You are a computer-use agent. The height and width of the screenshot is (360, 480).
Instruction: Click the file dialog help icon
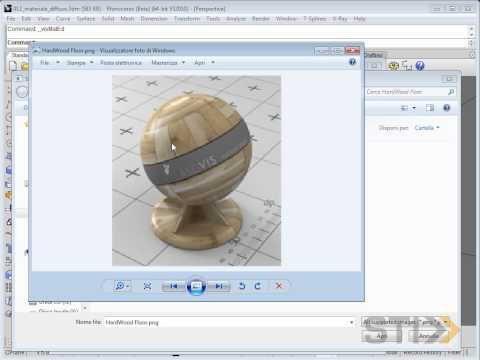pyautogui.click(x=447, y=108)
